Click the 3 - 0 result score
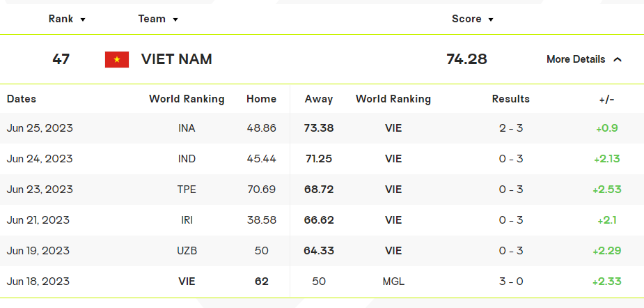 pyautogui.click(x=511, y=282)
